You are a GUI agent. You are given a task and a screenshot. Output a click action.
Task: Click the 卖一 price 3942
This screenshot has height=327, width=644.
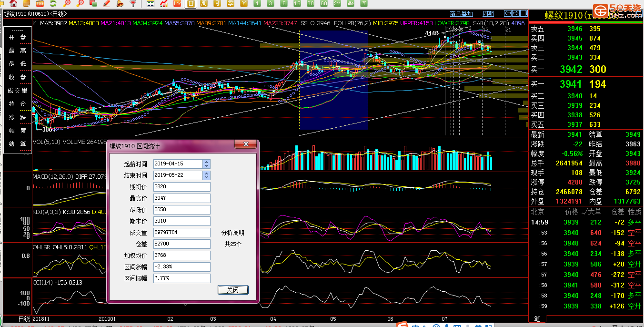point(571,70)
